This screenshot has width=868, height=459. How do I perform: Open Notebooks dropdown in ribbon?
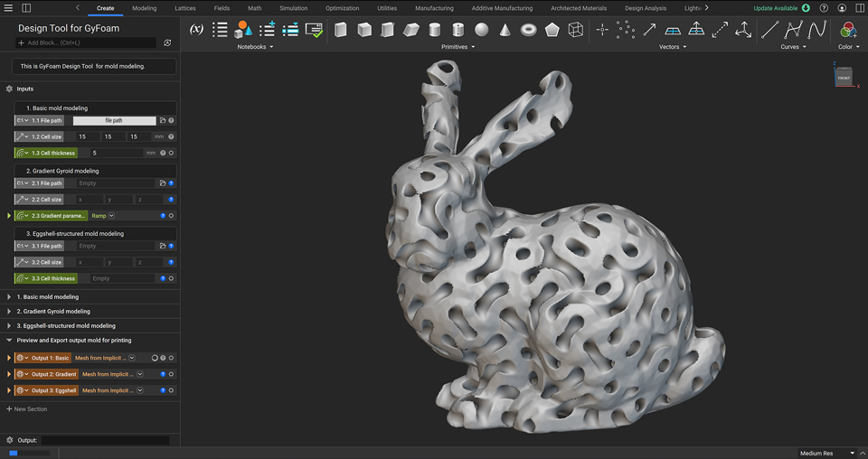pyautogui.click(x=255, y=47)
